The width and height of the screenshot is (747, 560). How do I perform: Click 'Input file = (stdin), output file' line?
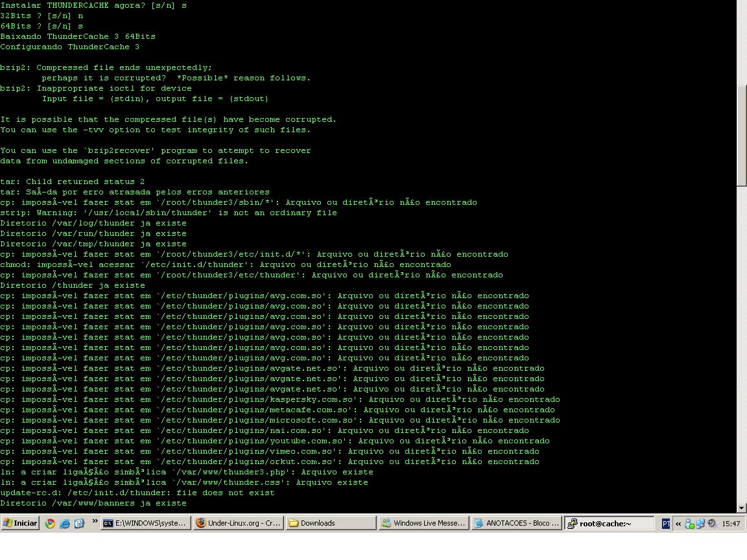155,99
